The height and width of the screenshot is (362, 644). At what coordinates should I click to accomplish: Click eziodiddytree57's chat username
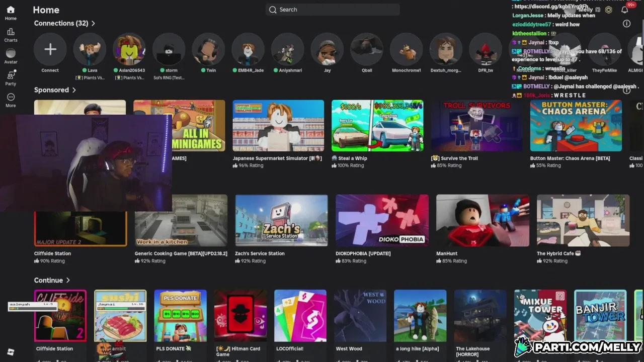point(531,24)
